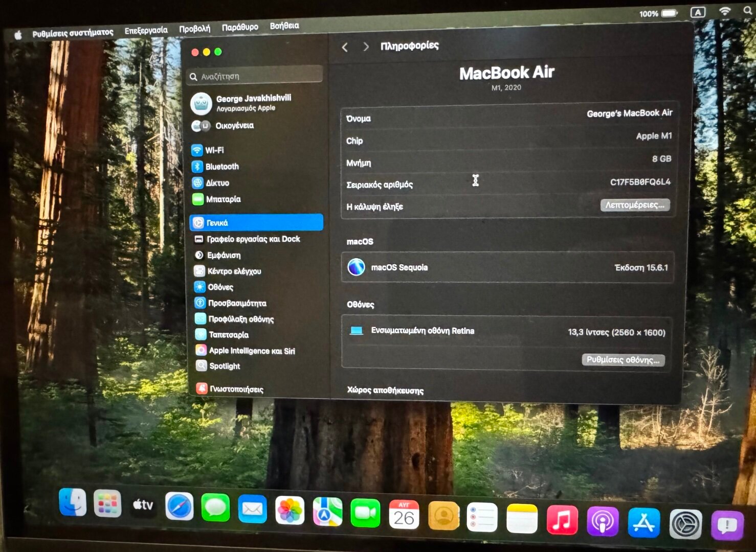The height and width of the screenshot is (552, 756).
Task: Open the Προβολή menu
Action: (194, 29)
